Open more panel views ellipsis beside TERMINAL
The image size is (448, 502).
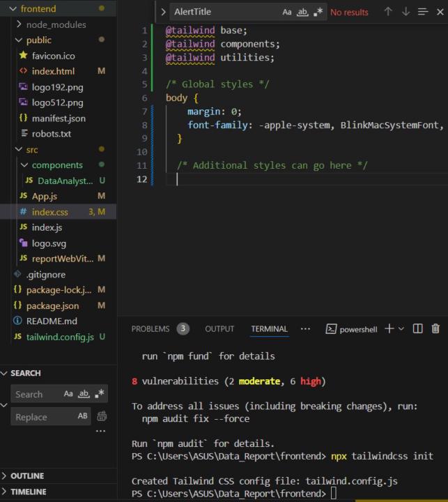click(x=305, y=329)
